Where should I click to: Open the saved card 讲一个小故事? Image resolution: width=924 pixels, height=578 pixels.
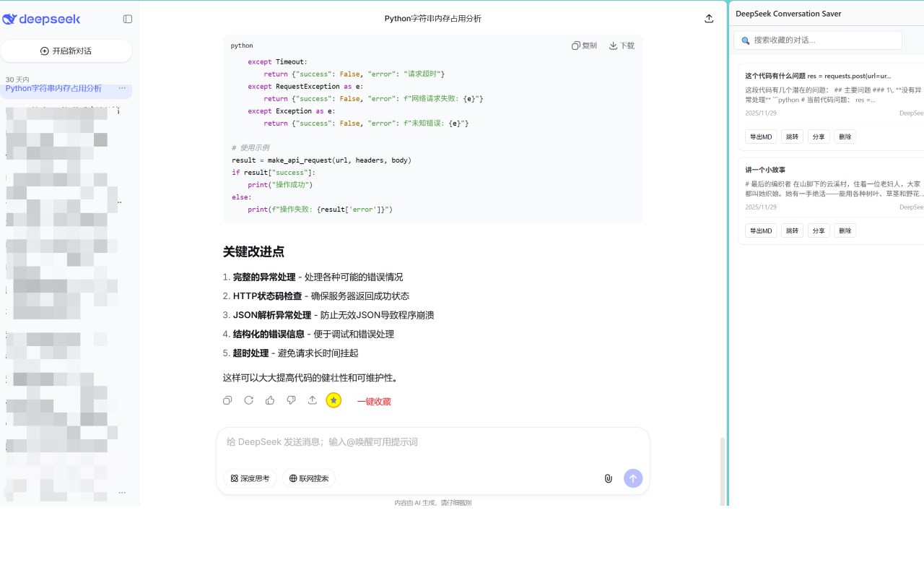tap(831, 201)
